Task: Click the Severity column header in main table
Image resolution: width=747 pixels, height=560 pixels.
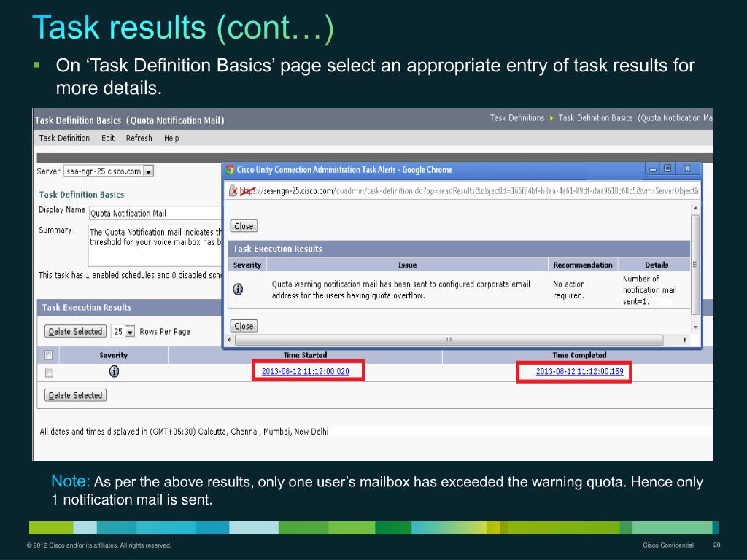Action: 113,355
